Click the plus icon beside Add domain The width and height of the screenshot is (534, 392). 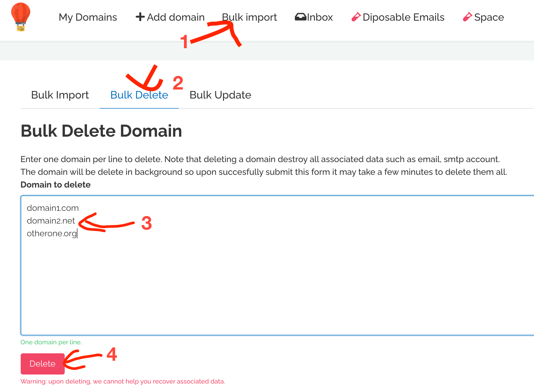tap(140, 17)
